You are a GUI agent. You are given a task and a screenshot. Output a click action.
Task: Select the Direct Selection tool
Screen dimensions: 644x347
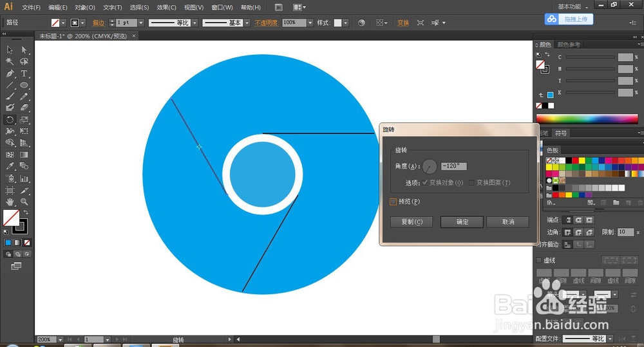[24, 50]
